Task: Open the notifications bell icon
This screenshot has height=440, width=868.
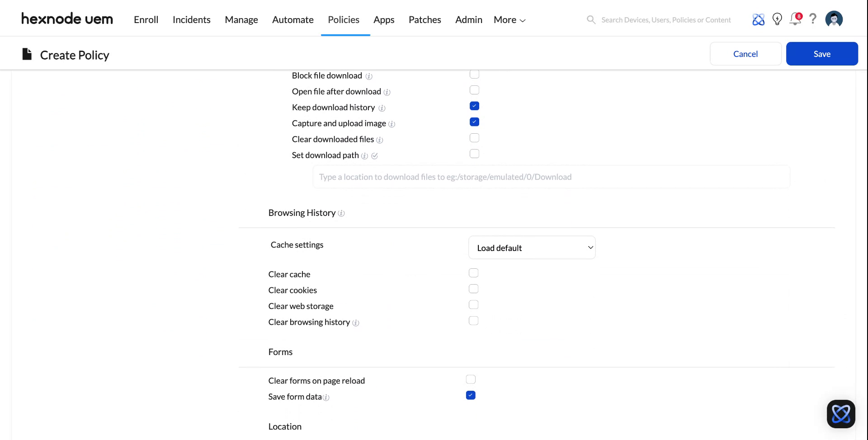Action: (x=795, y=19)
